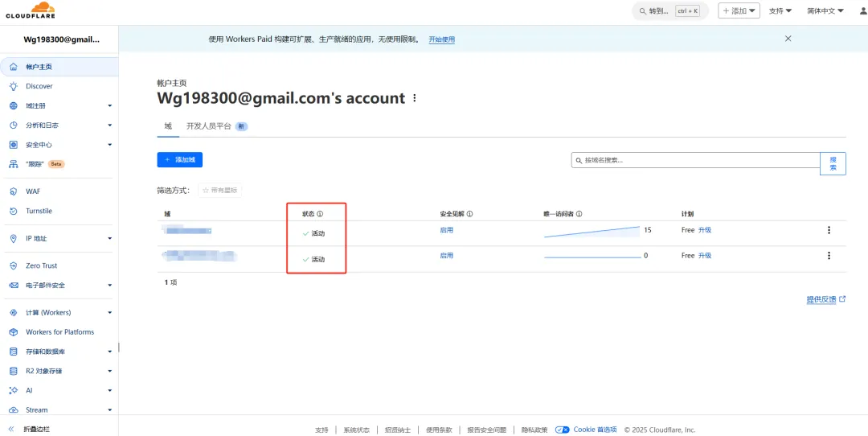Expand the domain registration sidebar section

109,106
